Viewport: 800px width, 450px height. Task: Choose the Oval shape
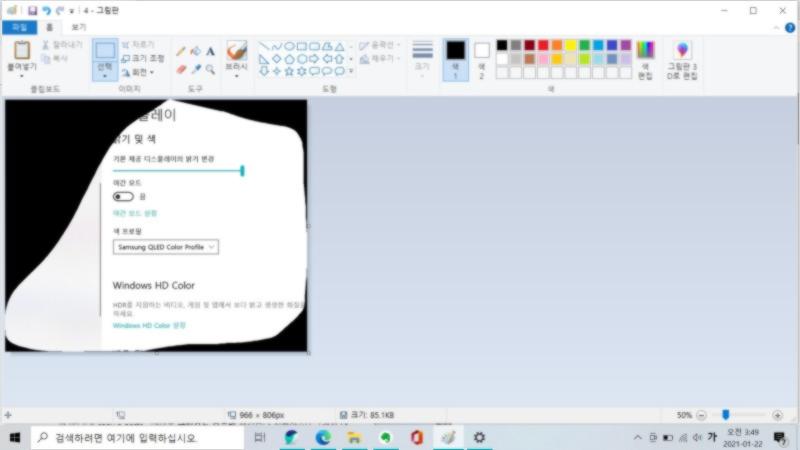pyautogui.click(x=289, y=46)
